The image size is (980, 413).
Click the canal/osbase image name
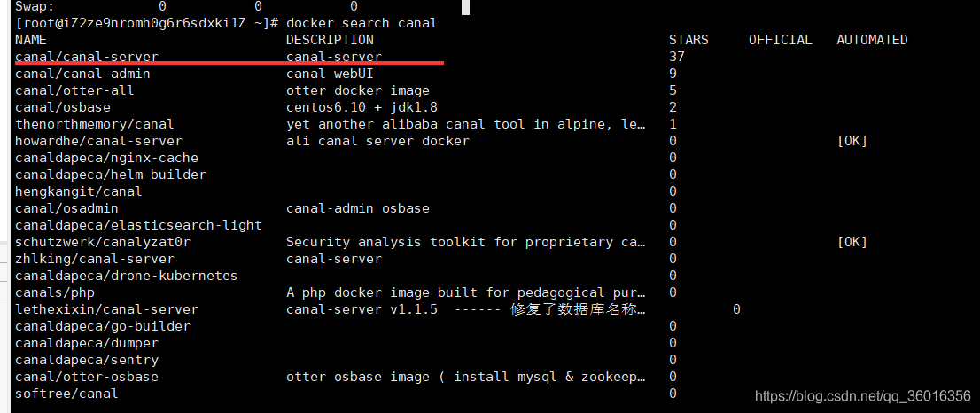click(63, 107)
